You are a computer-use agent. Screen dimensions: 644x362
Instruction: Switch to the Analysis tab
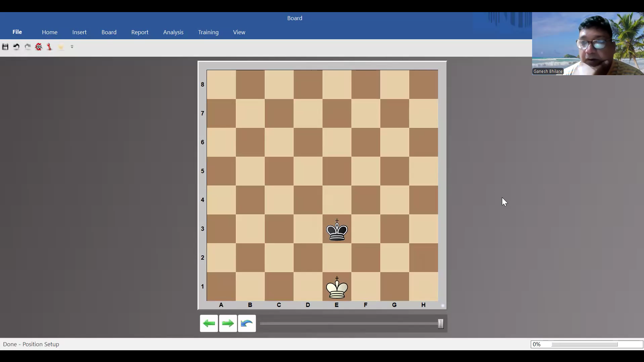tap(173, 32)
